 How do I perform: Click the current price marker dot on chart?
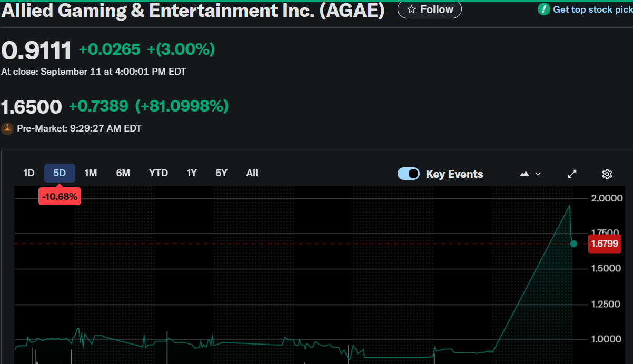pyautogui.click(x=573, y=244)
